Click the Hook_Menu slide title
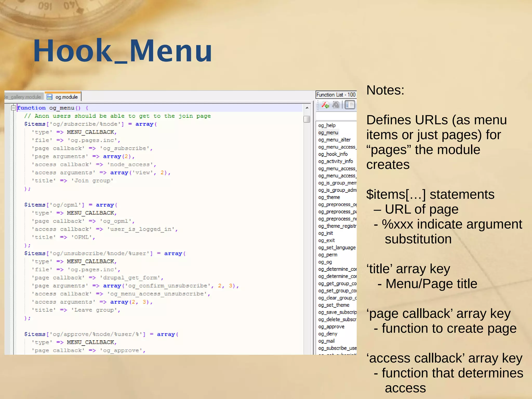This screenshot has height=399, width=532. click(123, 50)
